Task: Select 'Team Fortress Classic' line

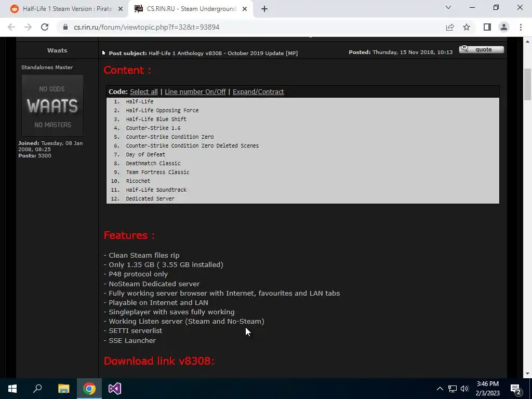Action: pos(158,172)
